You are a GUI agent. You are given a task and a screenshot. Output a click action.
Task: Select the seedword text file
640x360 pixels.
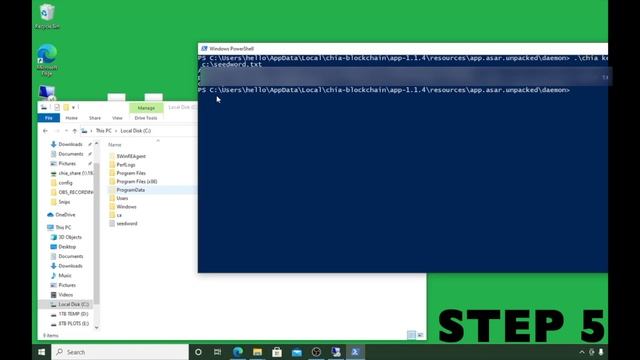127,224
